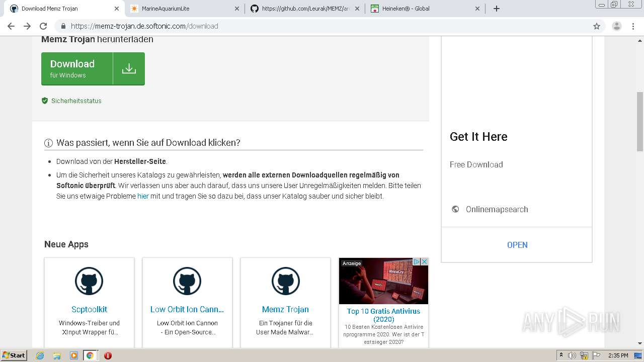Switch to the Download Memz Trojan tab
This screenshot has height=362, width=644.
(63, 9)
